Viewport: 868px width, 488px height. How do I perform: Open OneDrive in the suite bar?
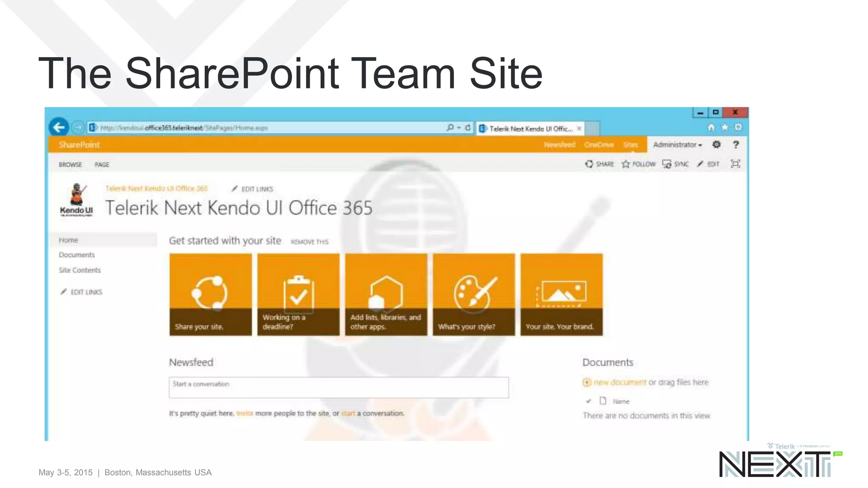tap(599, 144)
